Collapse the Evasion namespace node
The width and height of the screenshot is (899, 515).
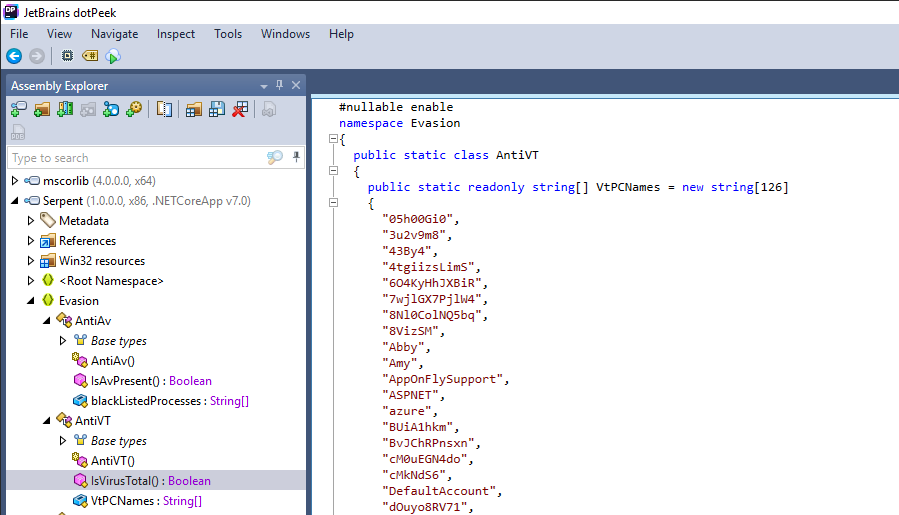(x=30, y=301)
